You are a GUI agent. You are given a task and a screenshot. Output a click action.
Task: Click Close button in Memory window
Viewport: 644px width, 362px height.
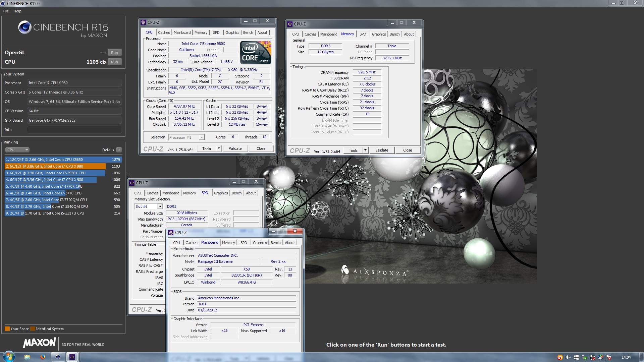[x=408, y=150]
